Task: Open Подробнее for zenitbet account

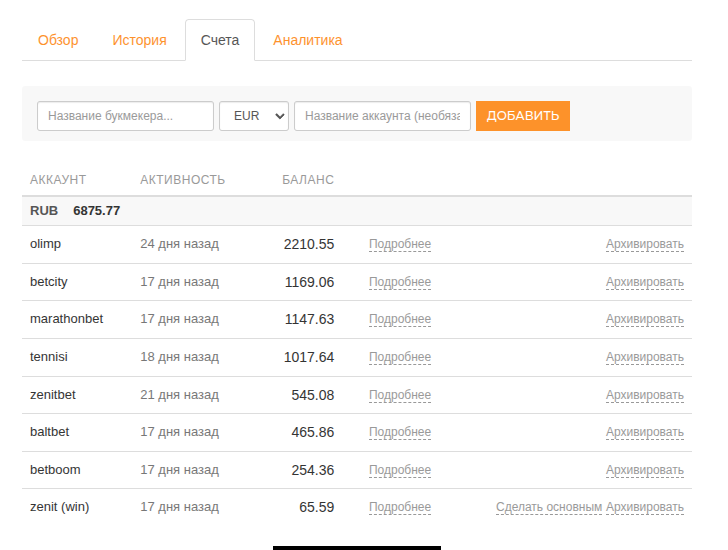Action: [400, 395]
